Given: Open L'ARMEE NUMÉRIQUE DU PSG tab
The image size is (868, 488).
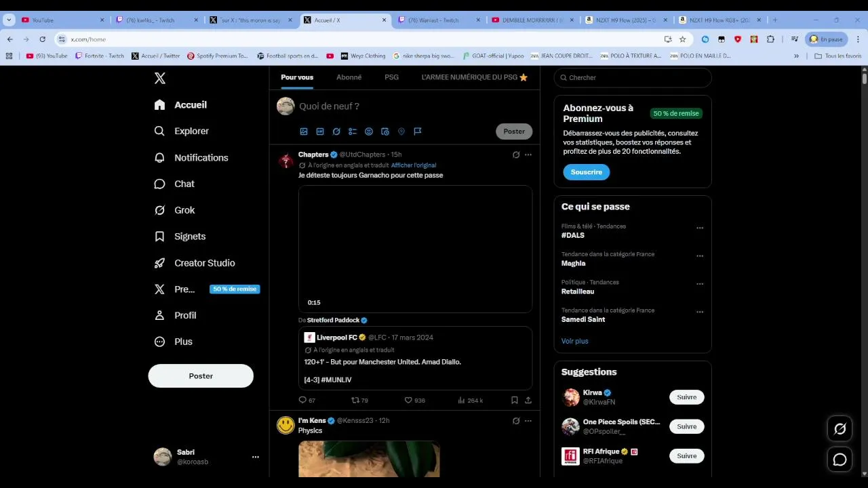Looking at the screenshot, I should [475, 77].
